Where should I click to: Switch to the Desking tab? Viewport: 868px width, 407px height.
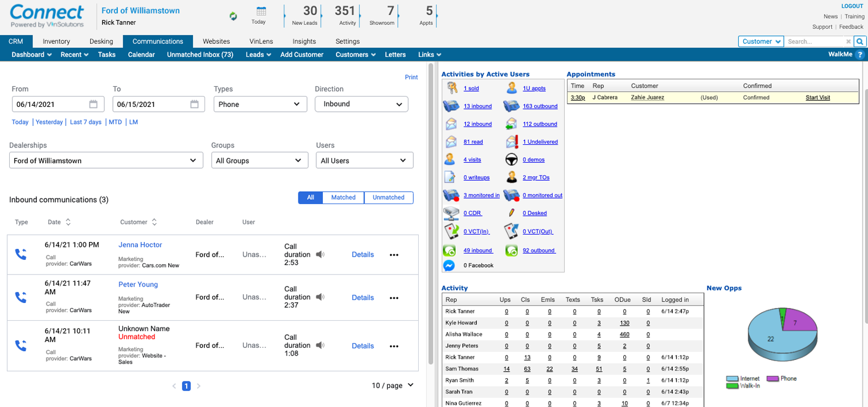pyautogui.click(x=101, y=41)
